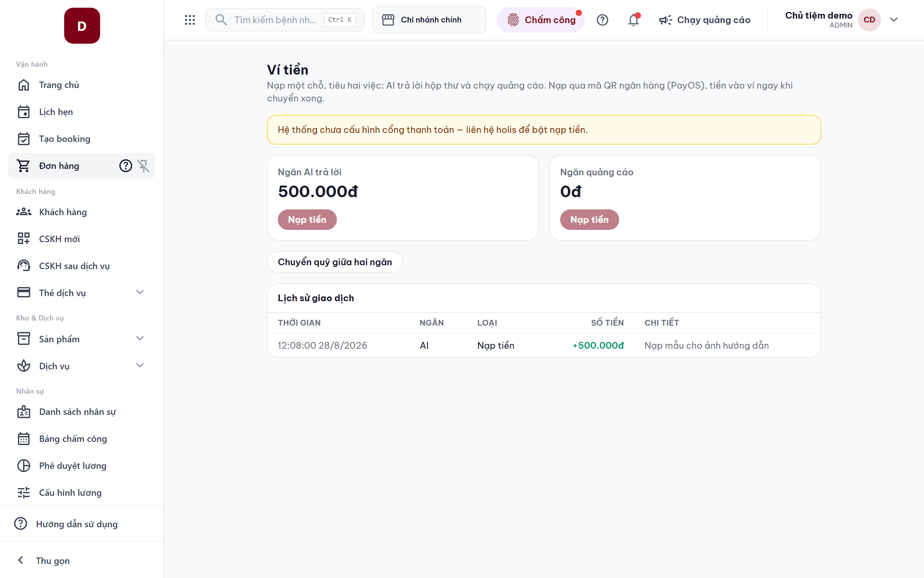Click Nạp tiền in Ngăn AI trả lời card
The width and height of the screenshot is (924, 578).
[307, 219]
